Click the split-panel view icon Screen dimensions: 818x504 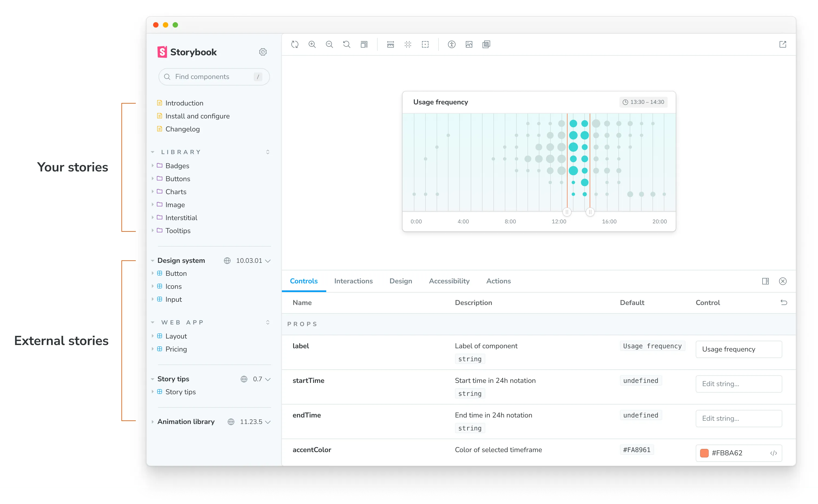[x=766, y=281]
